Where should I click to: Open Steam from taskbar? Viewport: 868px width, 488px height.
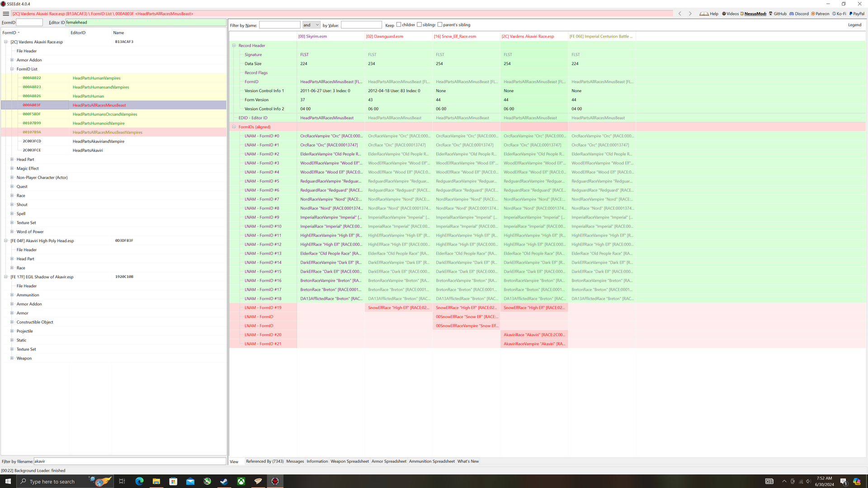(x=224, y=481)
